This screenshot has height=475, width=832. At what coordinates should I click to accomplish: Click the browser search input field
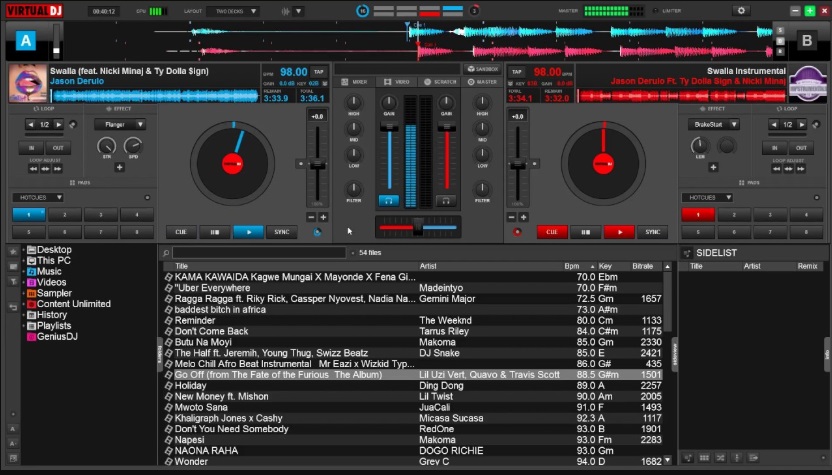click(259, 253)
